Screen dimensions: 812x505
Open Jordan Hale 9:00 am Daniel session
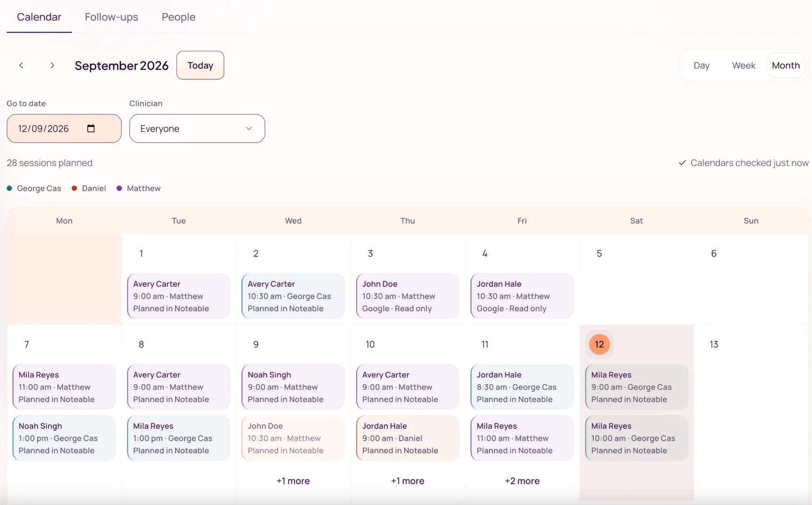[408, 438]
